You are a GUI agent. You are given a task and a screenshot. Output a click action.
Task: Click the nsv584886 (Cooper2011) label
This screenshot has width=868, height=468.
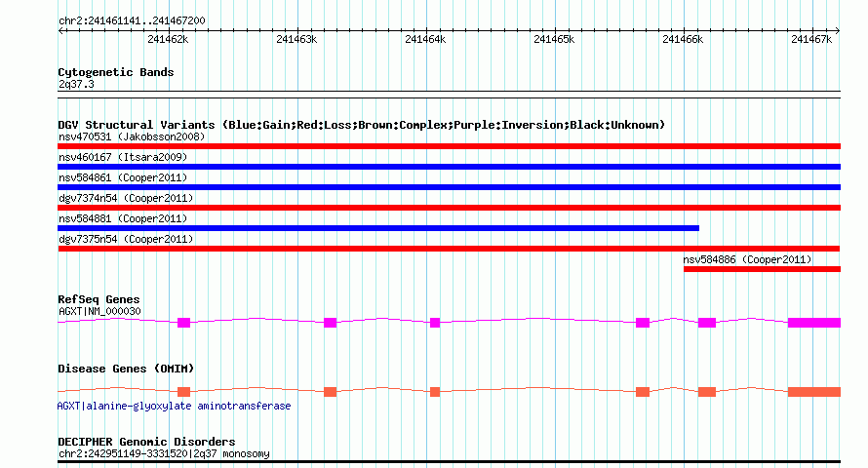tap(747, 259)
